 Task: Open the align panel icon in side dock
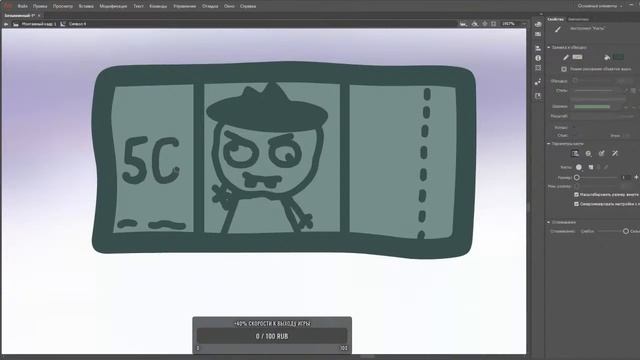click(538, 48)
